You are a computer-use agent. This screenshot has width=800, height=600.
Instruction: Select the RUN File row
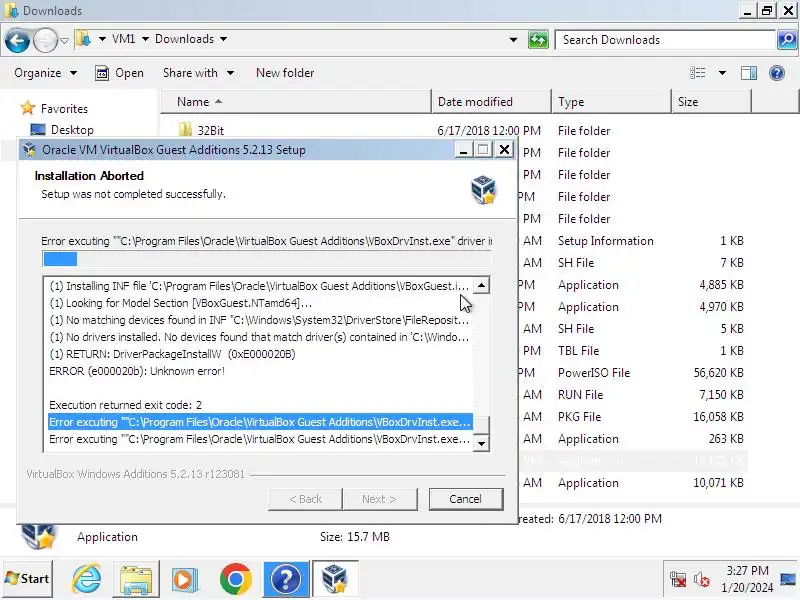[x=633, y=395]
